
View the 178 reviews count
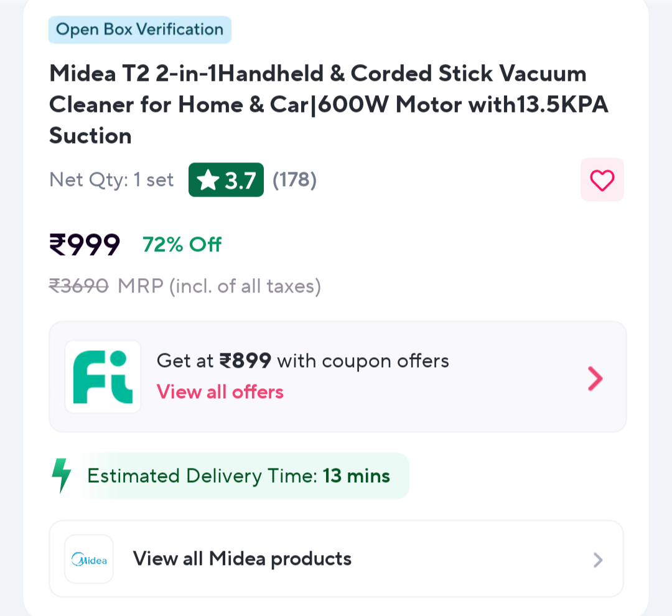coord(295,180)
